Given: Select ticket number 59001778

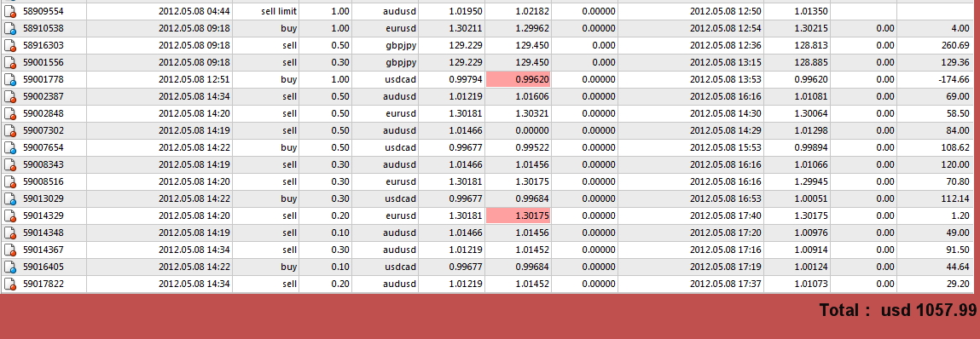Looking at the screenshot, I should pos(43,80).
